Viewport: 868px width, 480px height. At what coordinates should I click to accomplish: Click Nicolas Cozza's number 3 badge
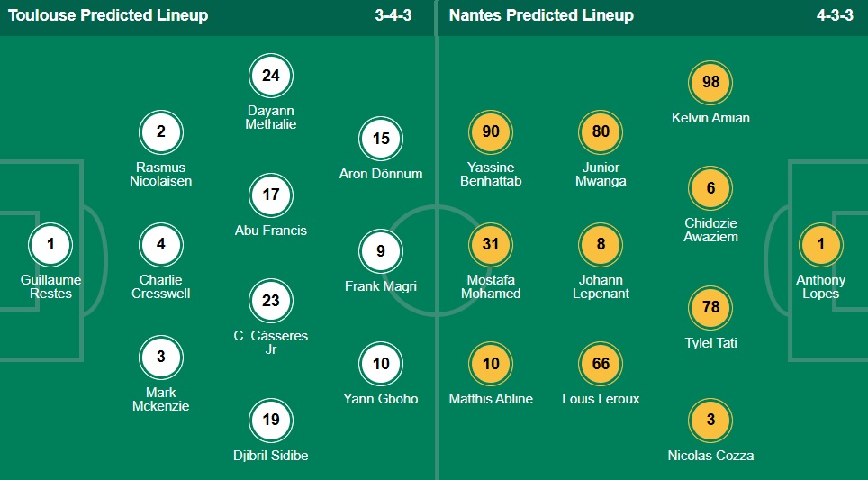pyautogui.click(x=710, y=420)
